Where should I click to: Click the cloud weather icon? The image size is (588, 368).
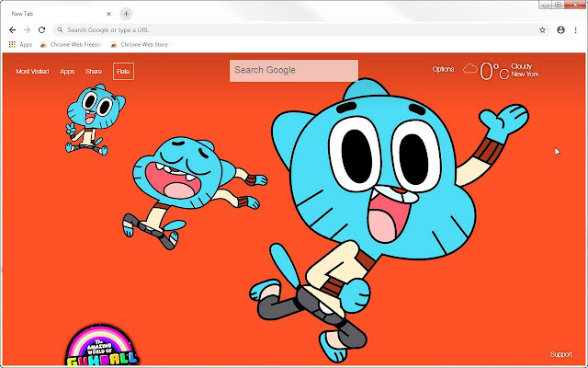[469, 69]
